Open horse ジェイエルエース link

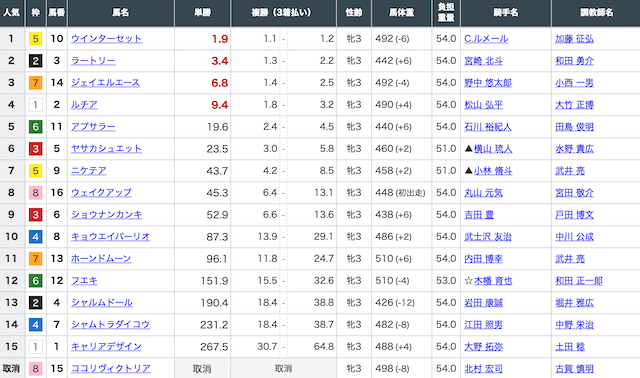(x=105, y=83)
